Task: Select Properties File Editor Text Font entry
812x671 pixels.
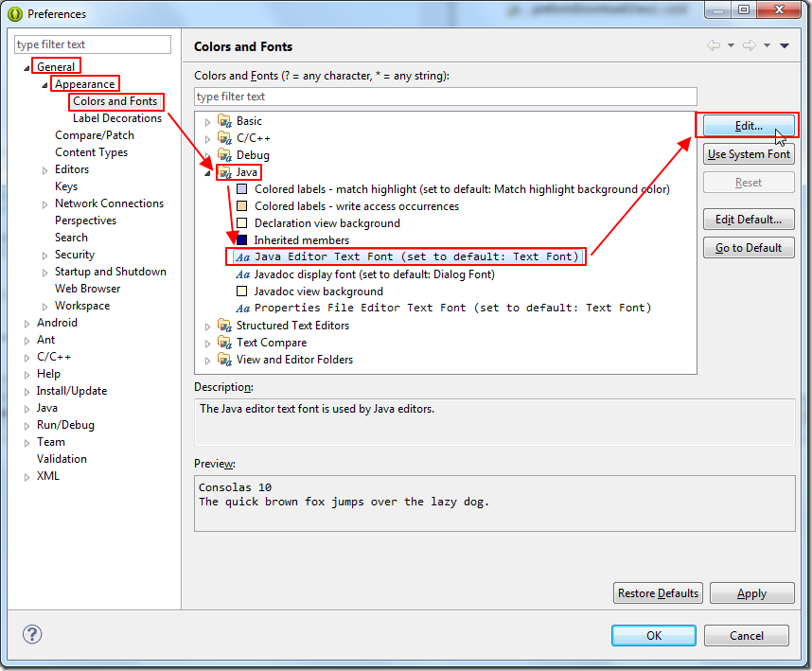Action: pos(452,309)
